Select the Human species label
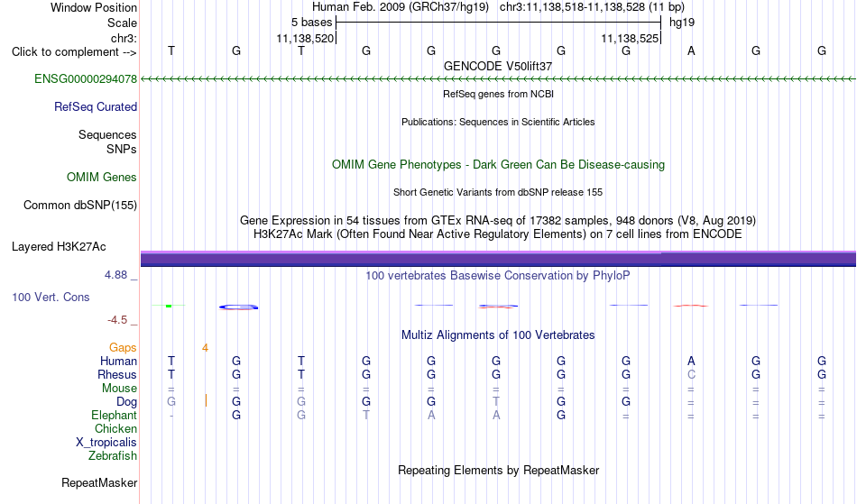Viewport: 857px width, 504px height. [118, 361]
